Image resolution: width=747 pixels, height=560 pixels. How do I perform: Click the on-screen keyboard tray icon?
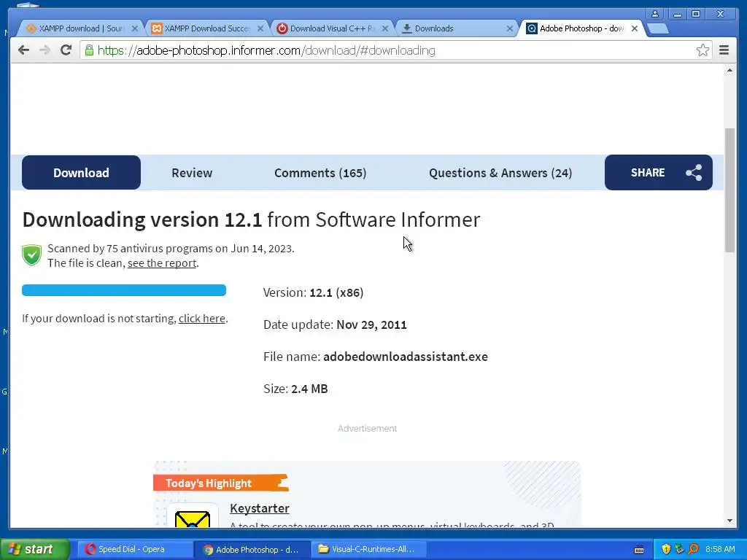coord(639,550)
